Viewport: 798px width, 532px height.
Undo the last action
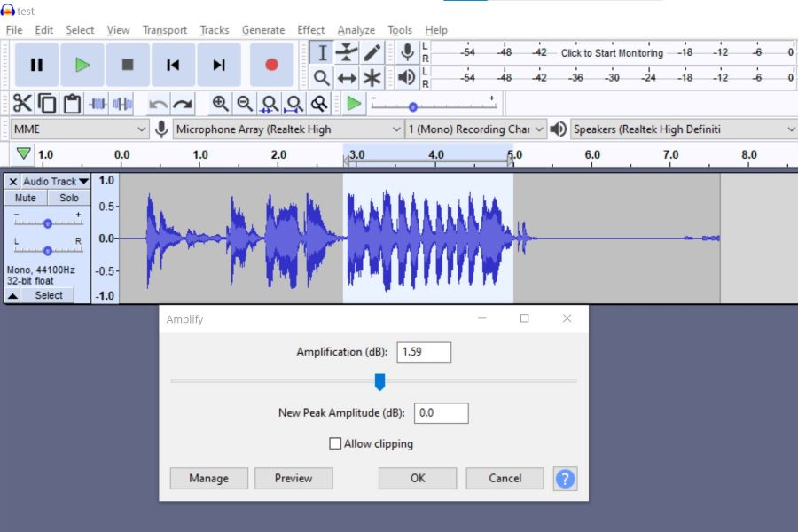[x=158, y=104]
